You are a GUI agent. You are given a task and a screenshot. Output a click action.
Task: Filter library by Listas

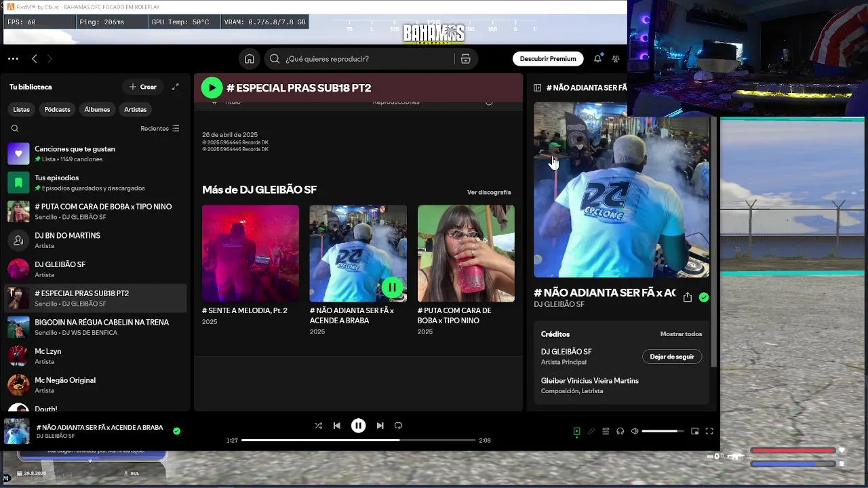21,109
